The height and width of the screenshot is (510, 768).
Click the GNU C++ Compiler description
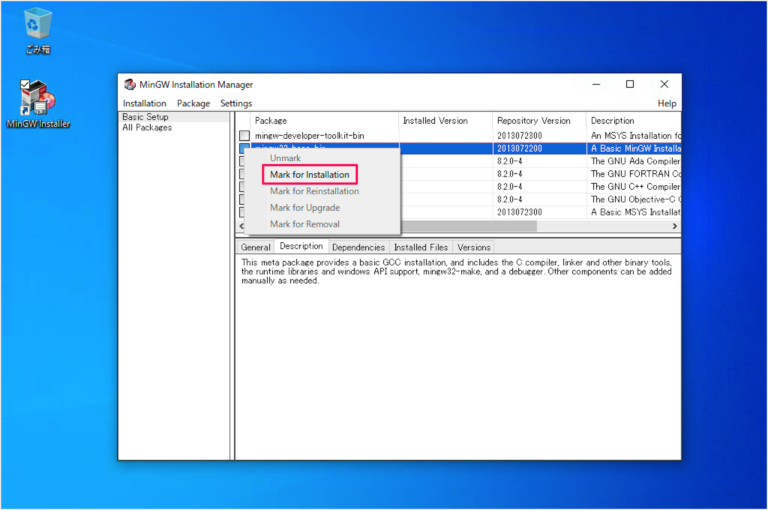pyautogui.click(x=635, y=187)
